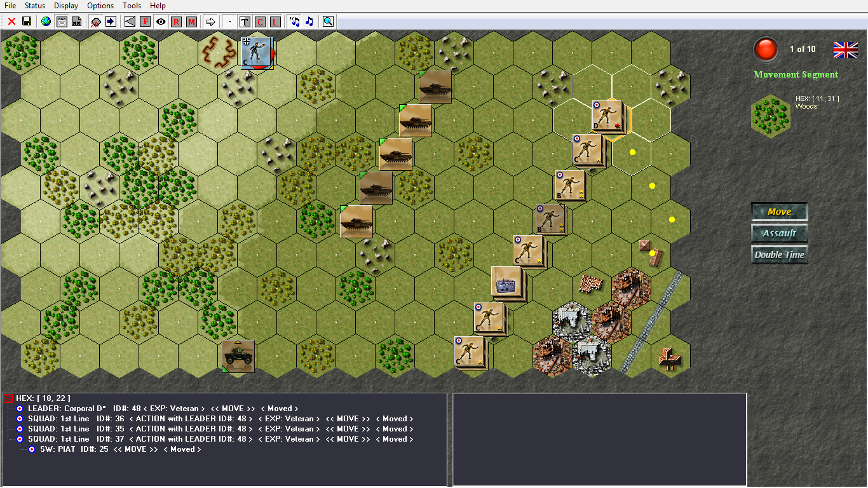The image size is (868, 488).
Task: Open the Options menu
Action: [x=100, y=6]
